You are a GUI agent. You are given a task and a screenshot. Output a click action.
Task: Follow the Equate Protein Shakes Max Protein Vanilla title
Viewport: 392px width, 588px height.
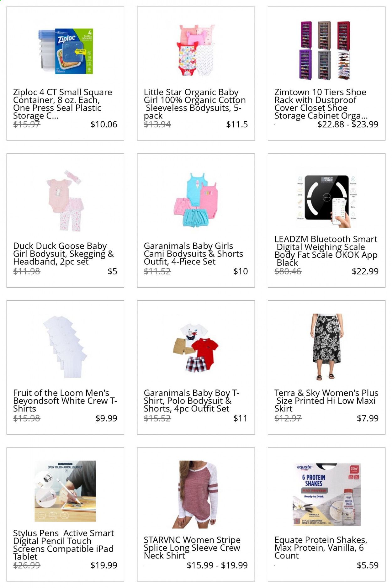click(321, 548)
